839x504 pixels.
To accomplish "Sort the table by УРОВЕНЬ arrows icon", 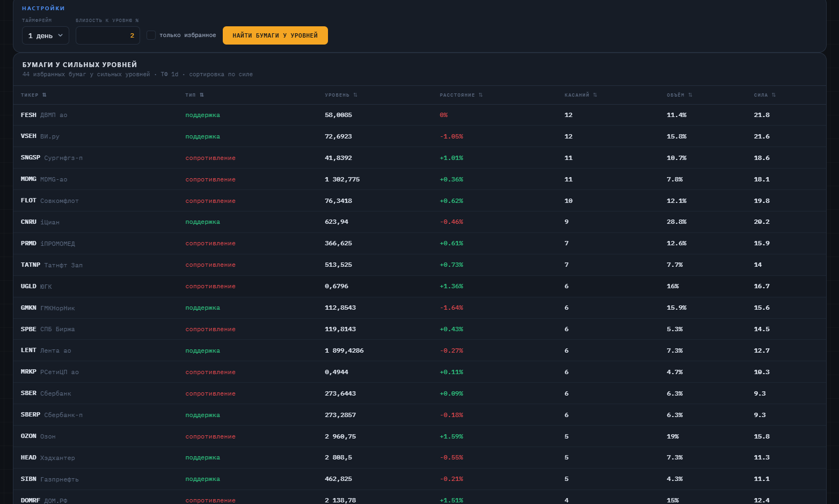I will tap(355, 95).
